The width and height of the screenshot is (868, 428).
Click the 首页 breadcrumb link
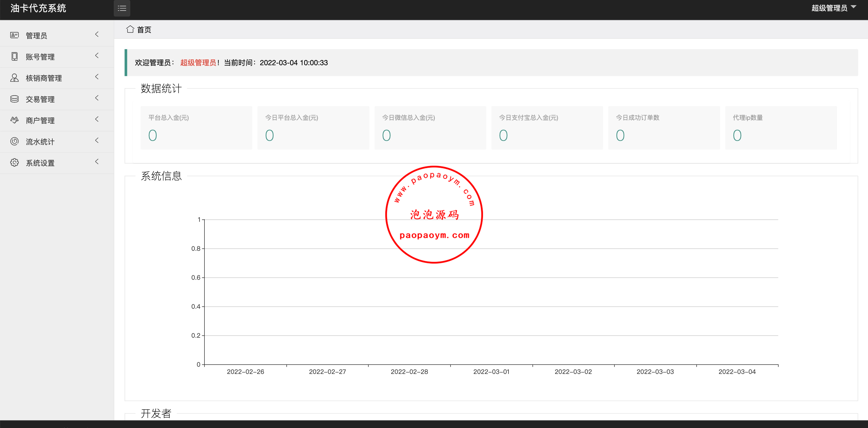(x=144, y=30)
